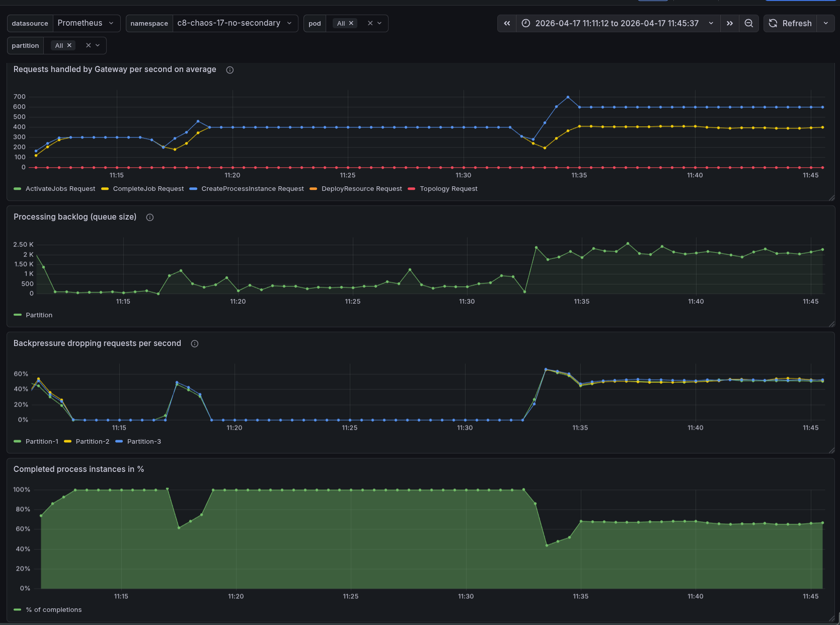Screen dimensions: 840x625
Task: Open the Processing backlog panel title menu
Action: tap(75, 217)
